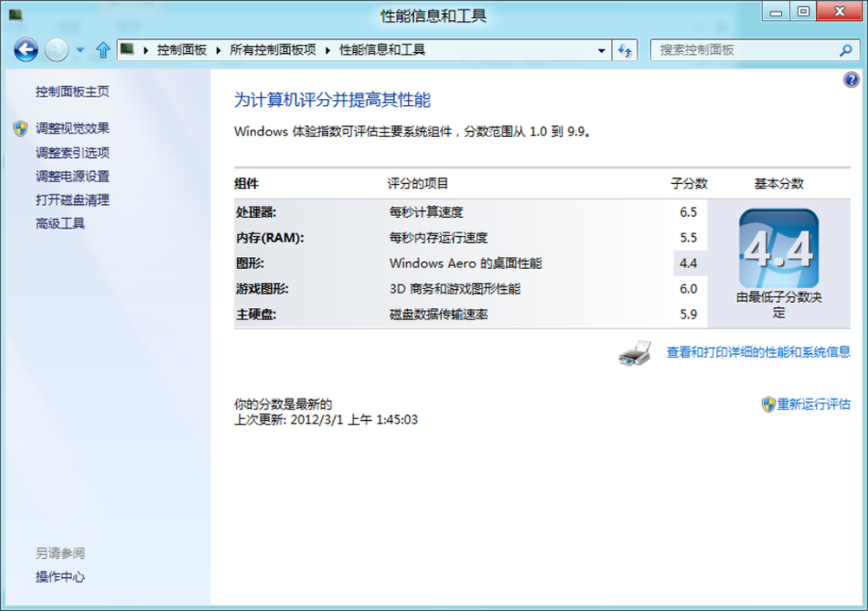Image resolution: width=868 pixels, height=611 pixels.
Task: Click the window icon in title bar
Action: point(15,15)
